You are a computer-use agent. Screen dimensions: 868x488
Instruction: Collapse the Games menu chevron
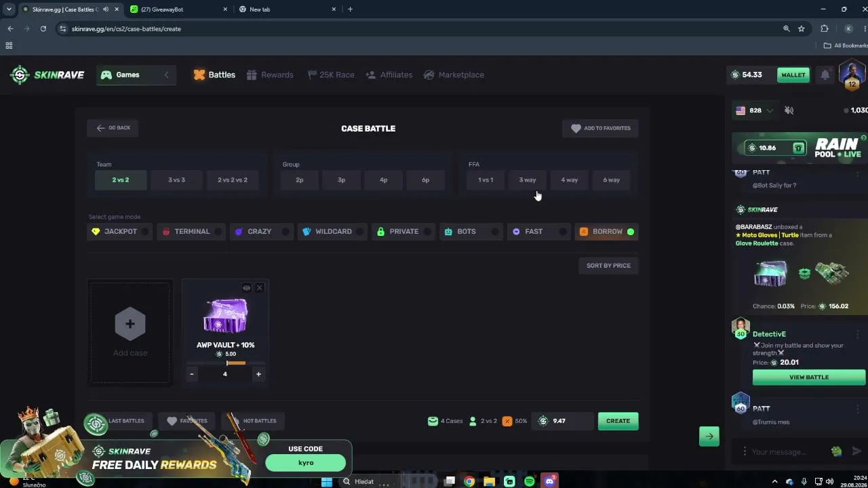pos(166,75)
